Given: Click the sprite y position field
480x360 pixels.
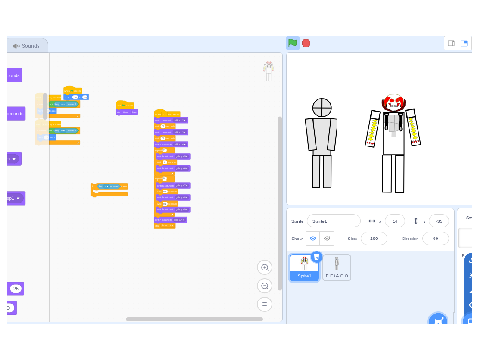Looking at the screenshot, I should pos(439,221).
